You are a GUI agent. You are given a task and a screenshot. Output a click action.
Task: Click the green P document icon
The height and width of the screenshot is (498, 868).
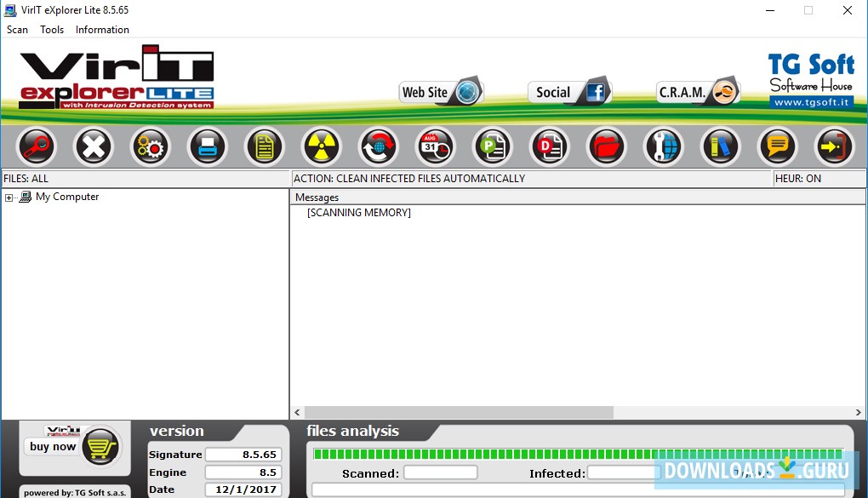point(492,146)
